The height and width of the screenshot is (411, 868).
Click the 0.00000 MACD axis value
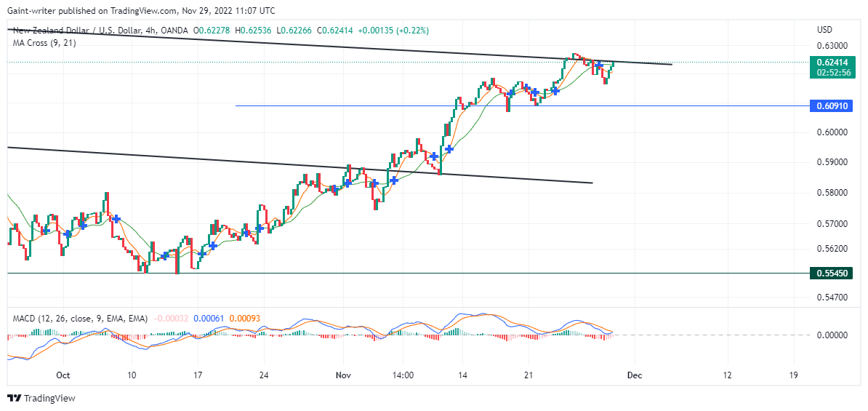click(x=834, y=335)
